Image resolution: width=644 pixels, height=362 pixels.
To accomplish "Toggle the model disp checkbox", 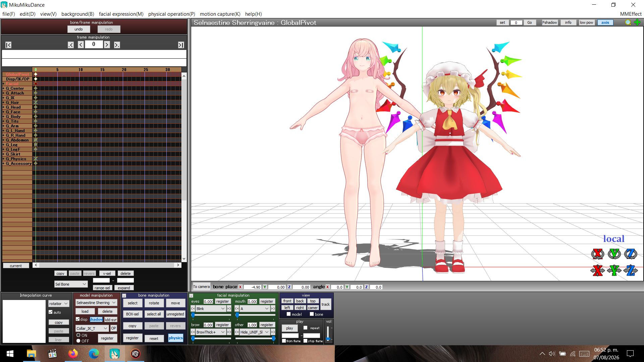I will click(78, 319).
